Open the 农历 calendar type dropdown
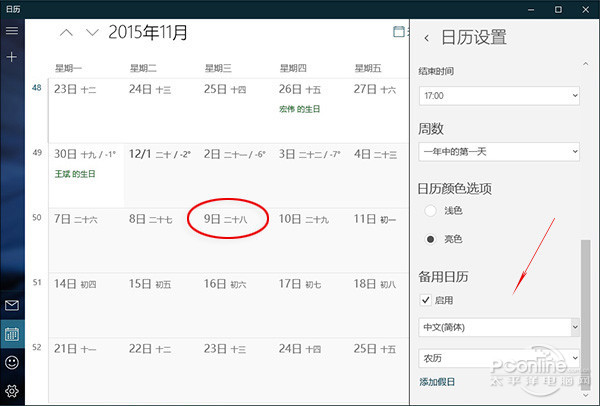 (x=499, y=358)
